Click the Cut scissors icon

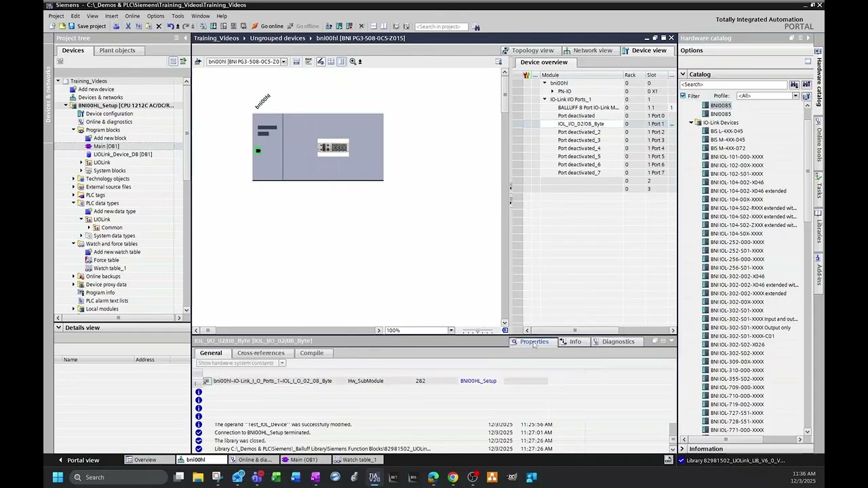(127, 26)
